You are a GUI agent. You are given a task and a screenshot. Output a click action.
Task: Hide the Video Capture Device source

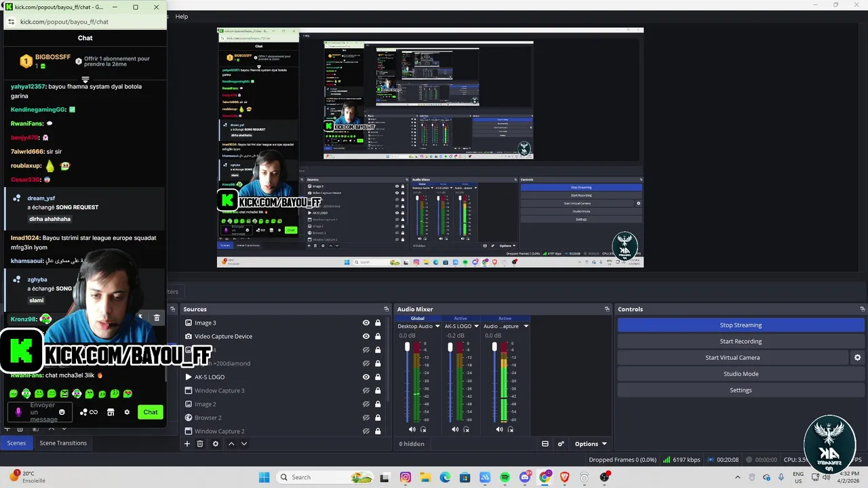click(366, 336)
